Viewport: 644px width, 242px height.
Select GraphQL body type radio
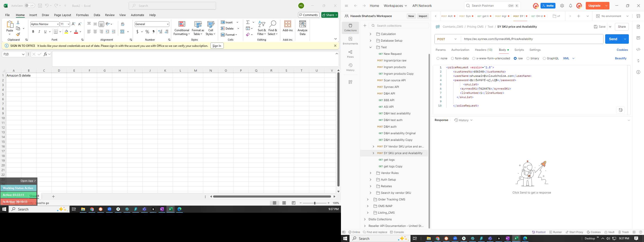tap(544, 58)
